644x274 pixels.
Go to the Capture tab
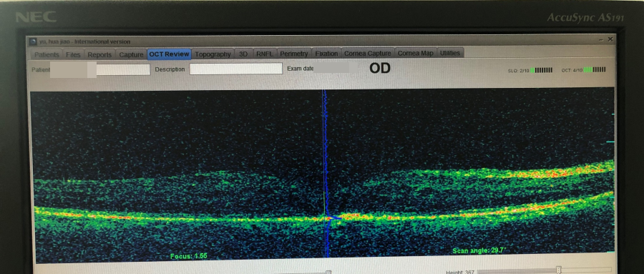pyautogui.click(x=131, y=54)
